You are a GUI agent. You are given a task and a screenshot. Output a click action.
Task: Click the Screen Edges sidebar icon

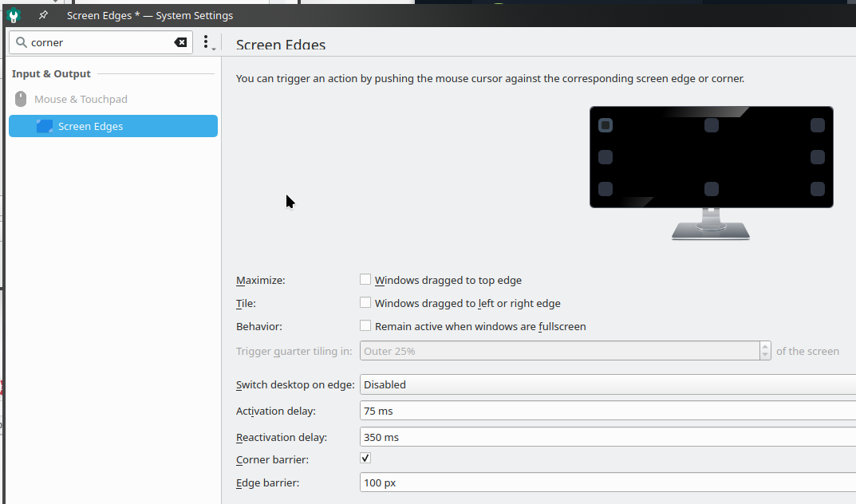click(44, 126)
